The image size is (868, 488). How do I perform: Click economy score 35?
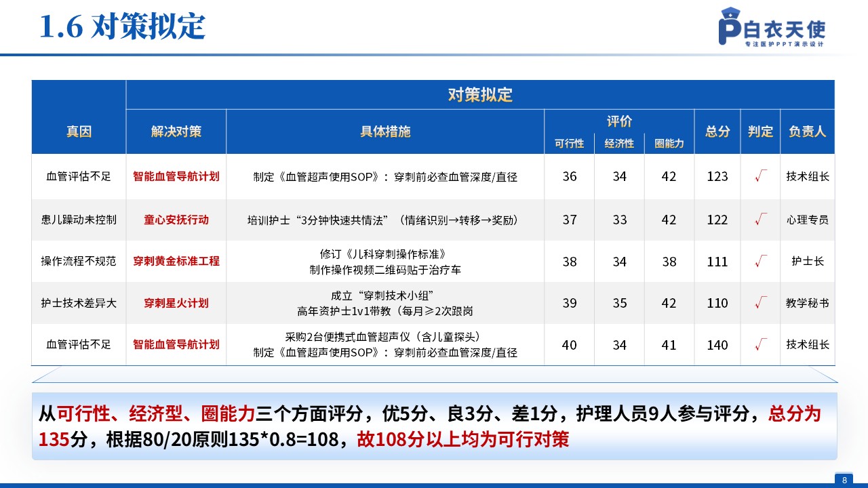pyautogui.click(x=620, y=303)
